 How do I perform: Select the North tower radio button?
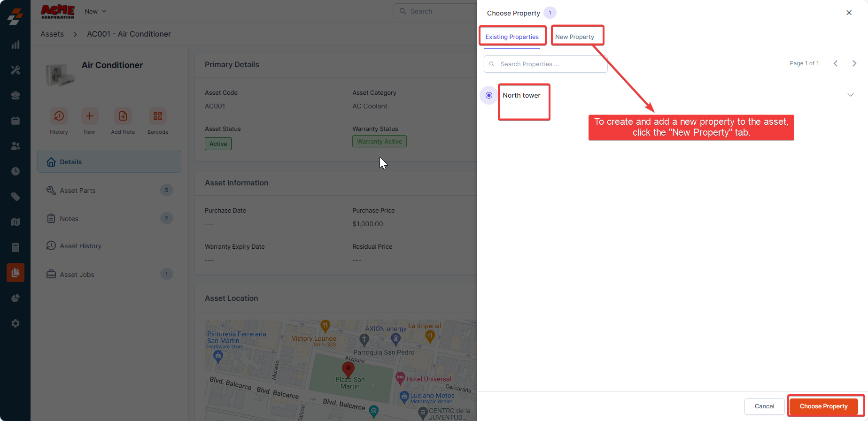coord(489,95)
